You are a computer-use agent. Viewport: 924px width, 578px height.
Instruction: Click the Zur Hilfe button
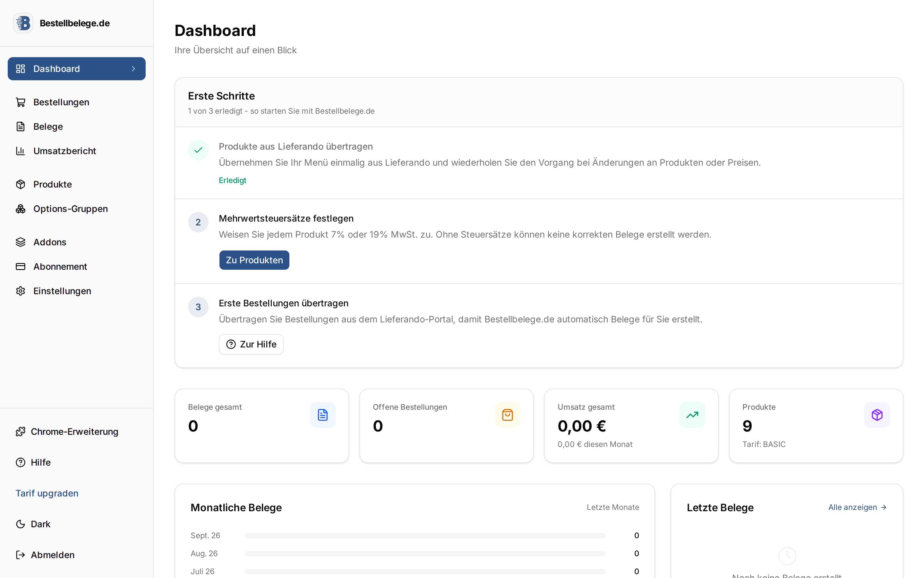click(x=251, y=345)
